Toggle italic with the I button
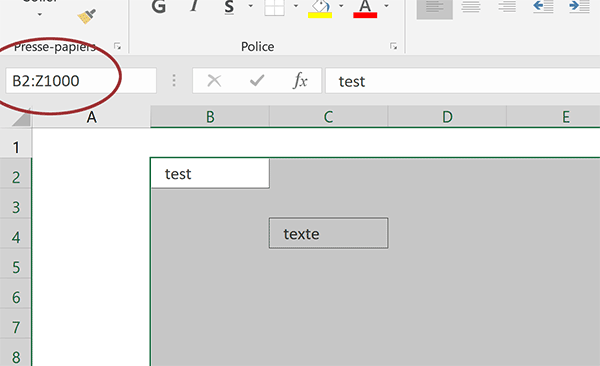 click(195, 7)
